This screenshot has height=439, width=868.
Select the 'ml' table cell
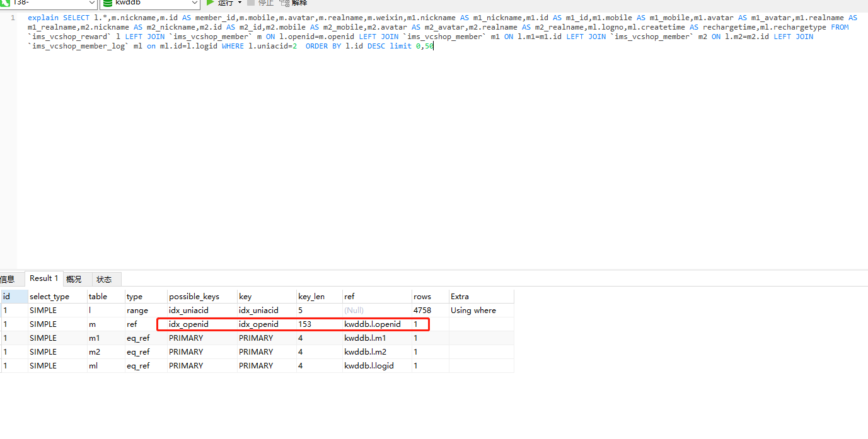106,365
